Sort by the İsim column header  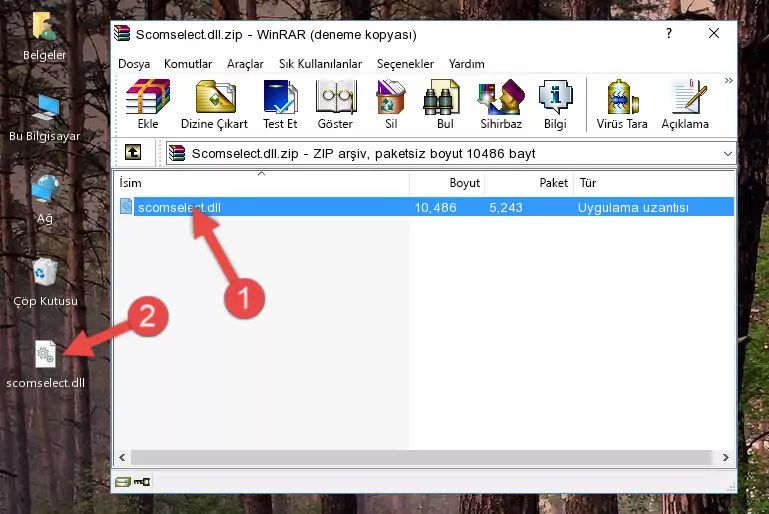pos(261,183)
